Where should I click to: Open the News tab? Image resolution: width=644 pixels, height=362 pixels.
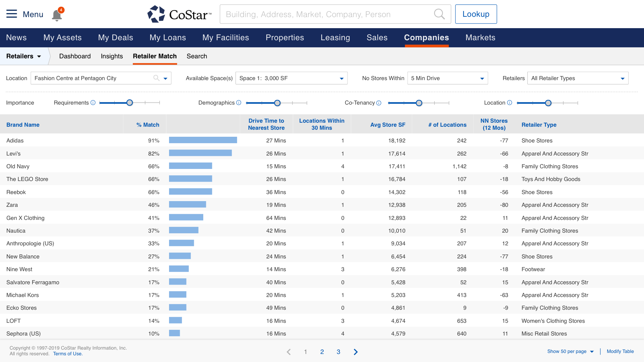coord(16,38)
